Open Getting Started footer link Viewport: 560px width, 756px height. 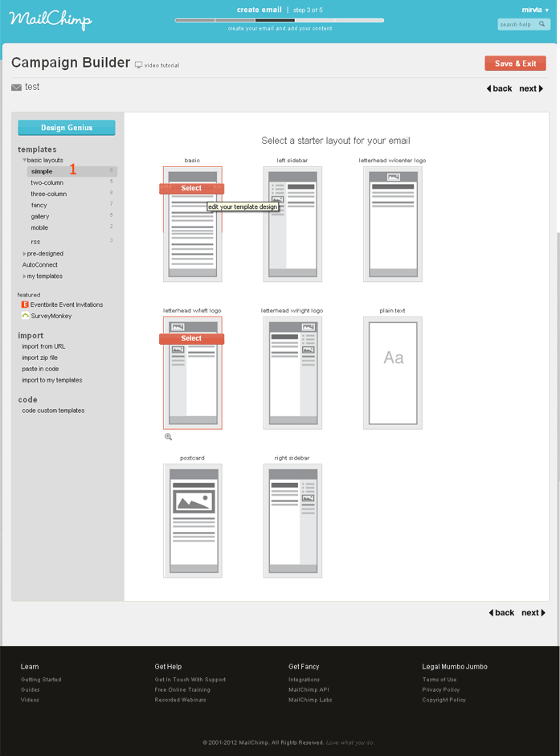(x=41, y=680)
